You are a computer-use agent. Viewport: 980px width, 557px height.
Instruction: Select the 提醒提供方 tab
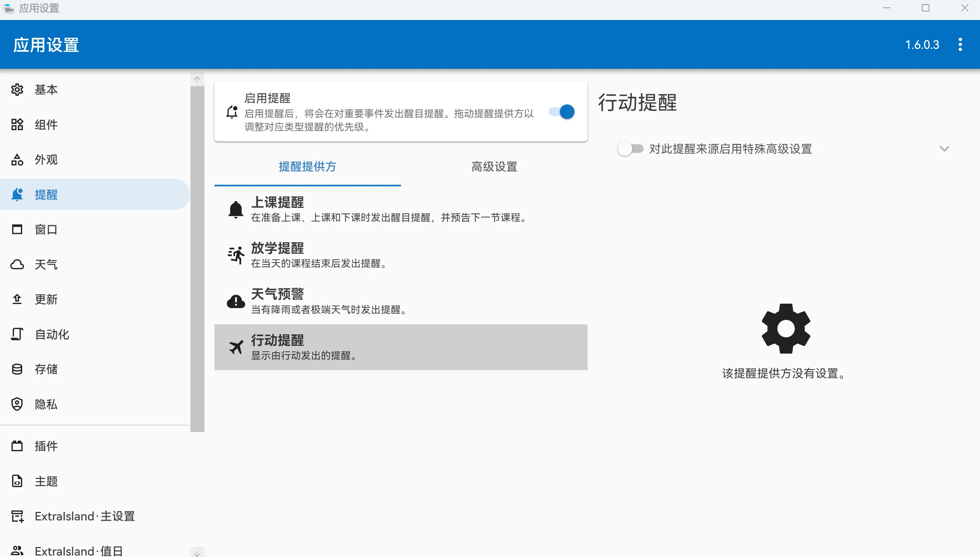click(308, 167)
